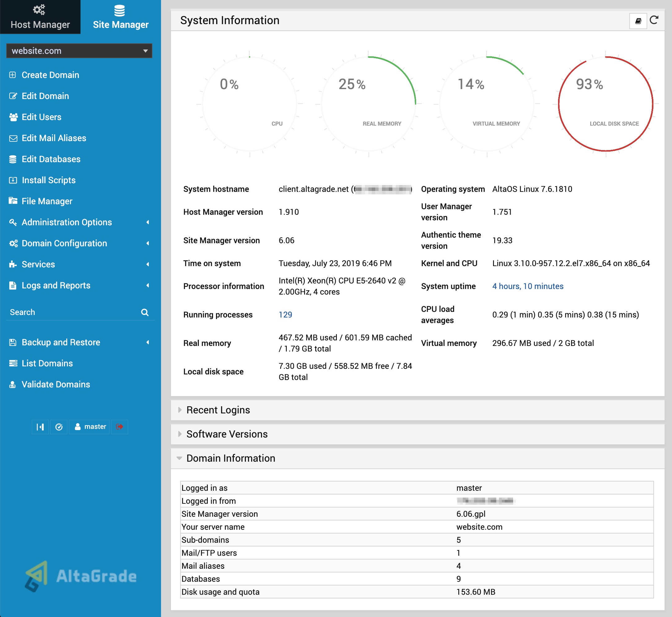
Task: Switch to the Host Manager tab
Action: click(x=40, y=17)
